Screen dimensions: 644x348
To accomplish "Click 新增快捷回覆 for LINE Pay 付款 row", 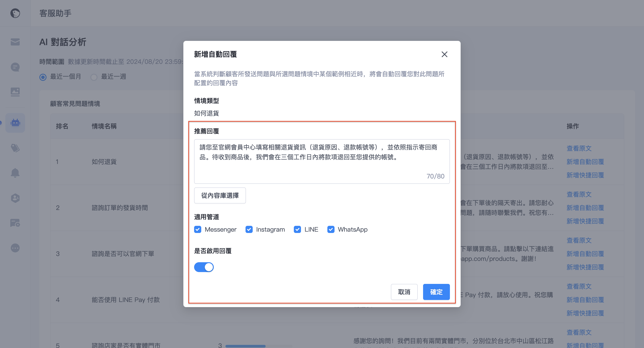I will coord(585,313).
